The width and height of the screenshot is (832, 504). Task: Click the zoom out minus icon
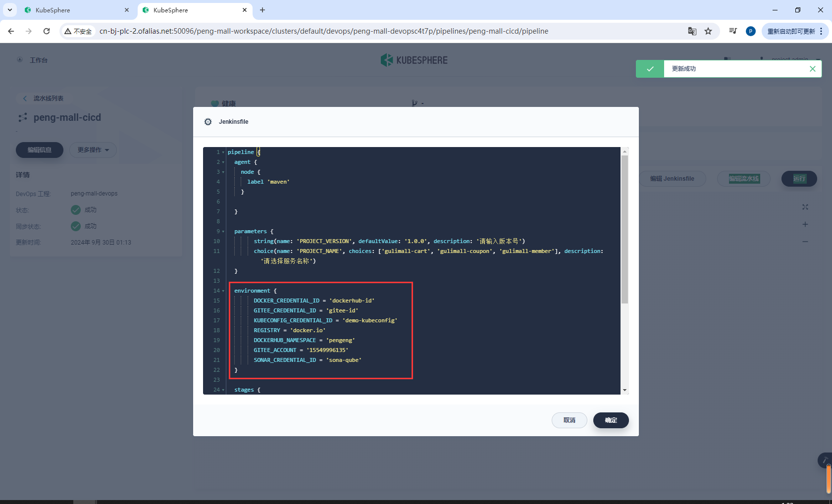[x=805, y=242]
